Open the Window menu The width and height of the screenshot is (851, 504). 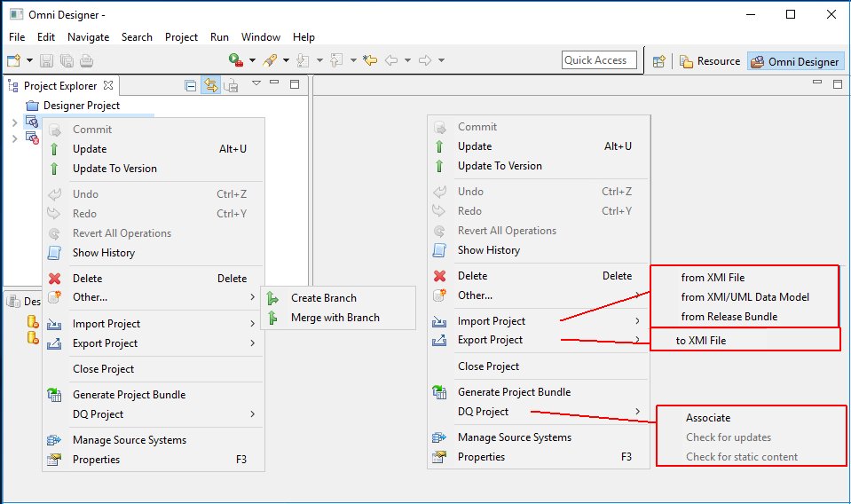coord(261,37)
